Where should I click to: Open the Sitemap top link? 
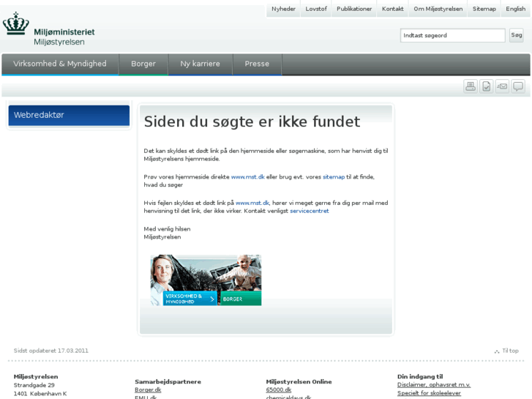click(x=484, y=9)
